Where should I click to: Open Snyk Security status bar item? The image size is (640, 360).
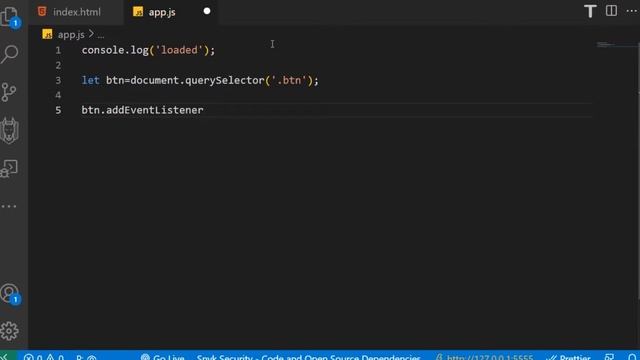tap(308, 357)
